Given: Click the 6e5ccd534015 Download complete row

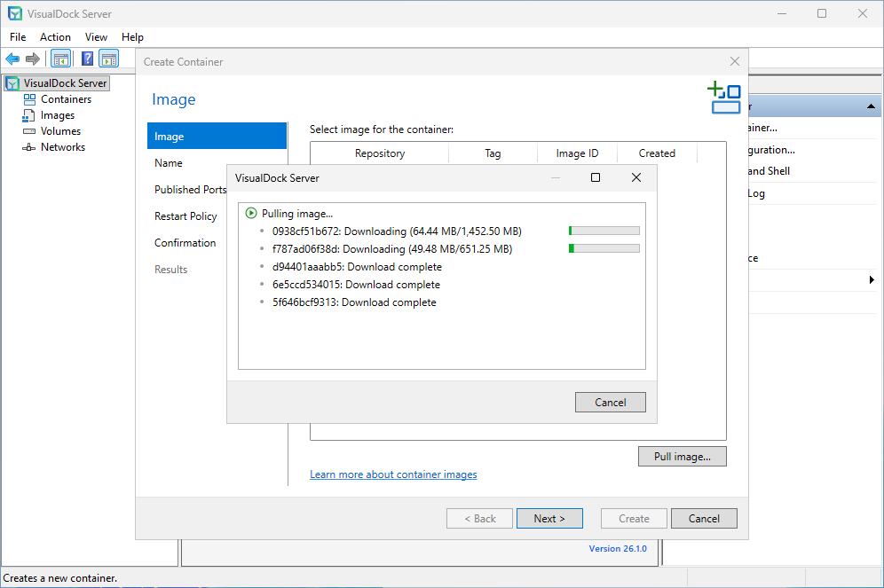Looking at the screenshot, I should [356, 285].
